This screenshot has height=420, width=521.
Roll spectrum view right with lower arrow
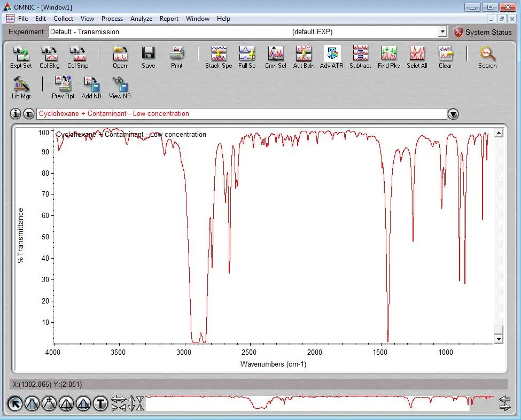[x=505, y=407]
